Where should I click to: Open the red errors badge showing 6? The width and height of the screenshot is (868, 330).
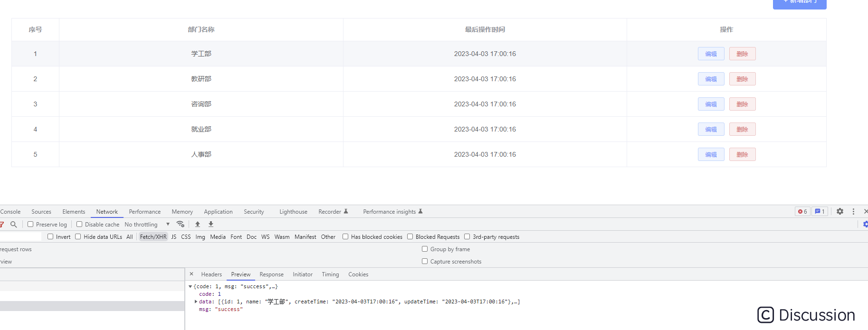802,212
